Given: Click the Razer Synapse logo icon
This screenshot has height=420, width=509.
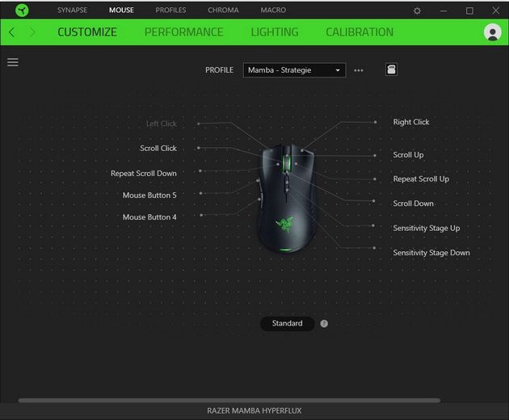Looking at the screenshot, I should (22, 10).
